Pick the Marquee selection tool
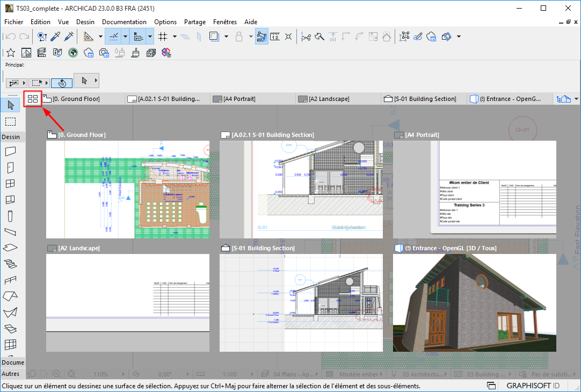The image size is (581, 392). click(10, 121)
